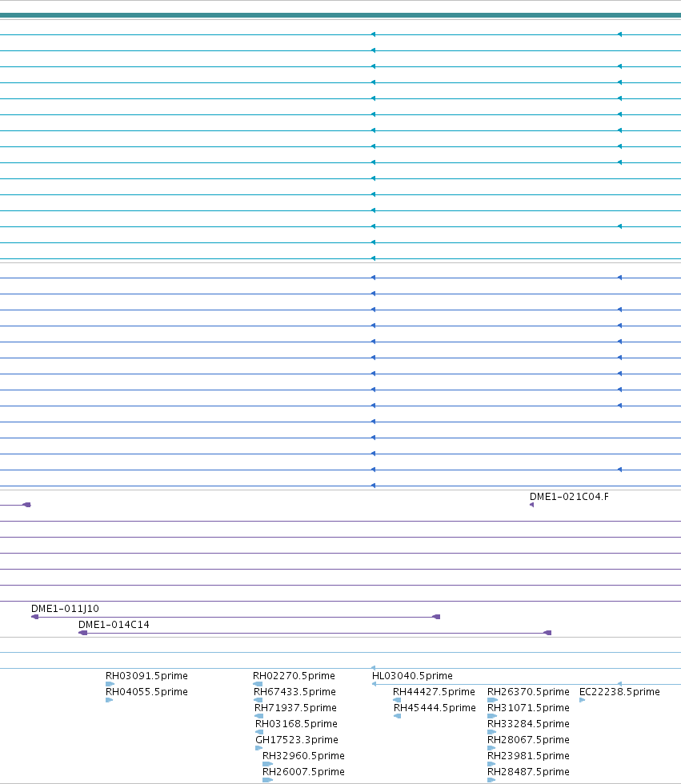Screen dimensions: 681x784
Task: Select the RH26370.5prime label
Action: pyautogui.click(x=528, y=691)
